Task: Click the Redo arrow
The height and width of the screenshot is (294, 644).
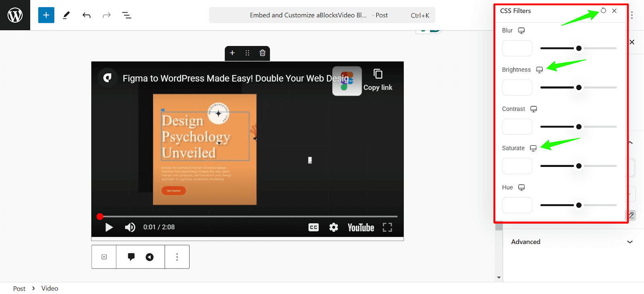Action: [107, 15]
